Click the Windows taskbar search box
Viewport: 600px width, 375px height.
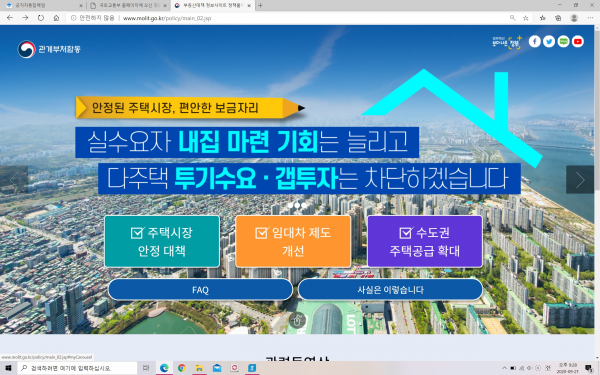tap(77, 368)
